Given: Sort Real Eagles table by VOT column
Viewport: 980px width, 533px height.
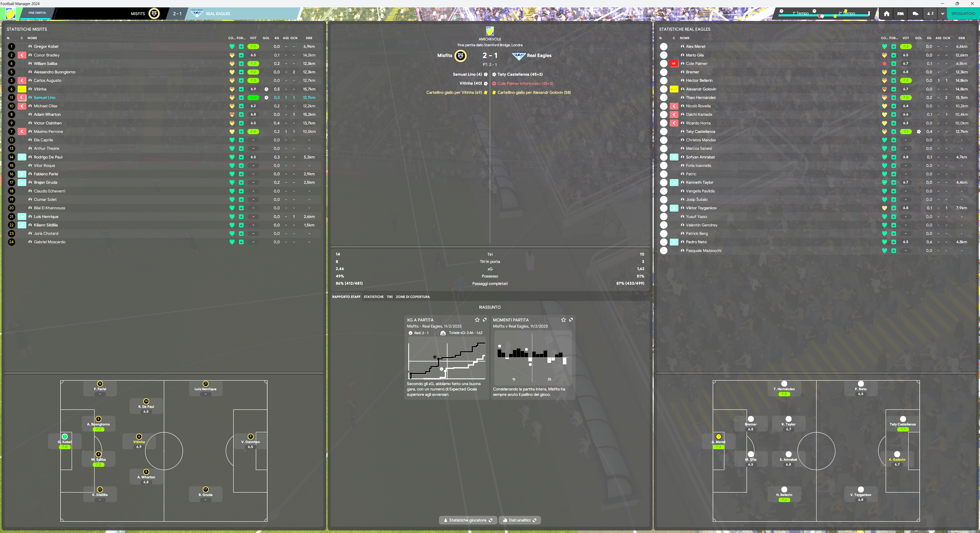Looking at the screenshot, I should point(906,38).
